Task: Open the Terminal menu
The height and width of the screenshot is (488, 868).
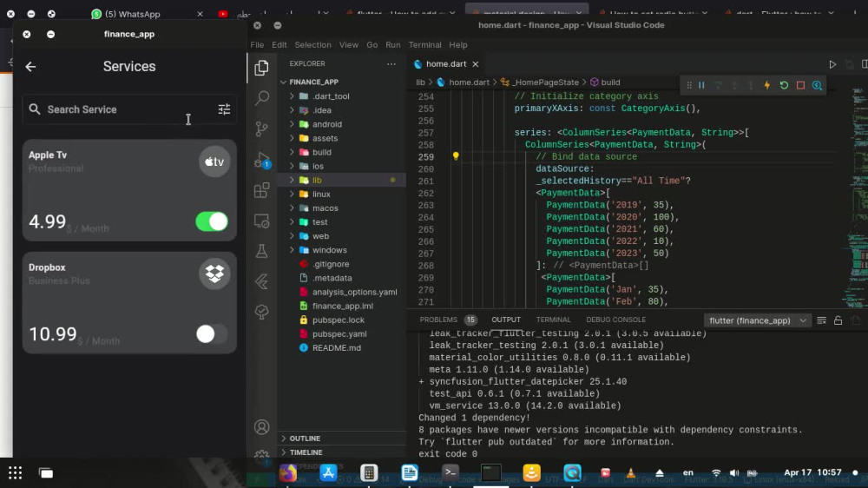Action: [424, 45]
